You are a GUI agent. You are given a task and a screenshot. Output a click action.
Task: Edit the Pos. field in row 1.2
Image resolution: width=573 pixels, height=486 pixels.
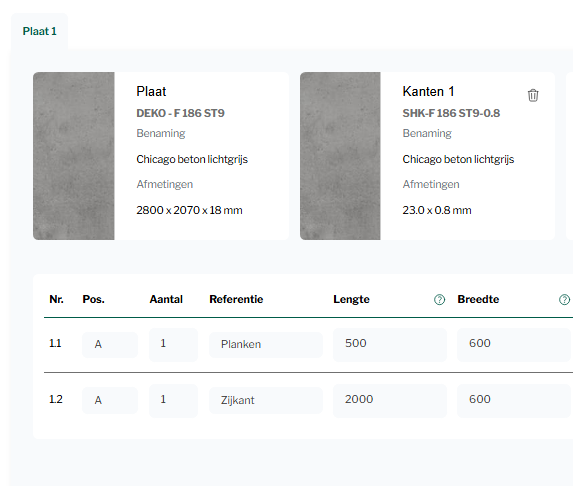tap(110, 400)
